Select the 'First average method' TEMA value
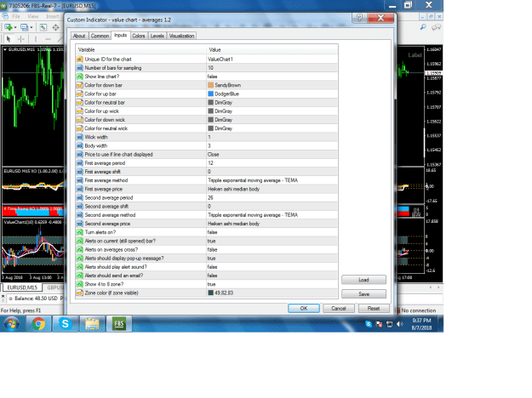This screenshot has height=398, width=532. click(x=272, y=180)
